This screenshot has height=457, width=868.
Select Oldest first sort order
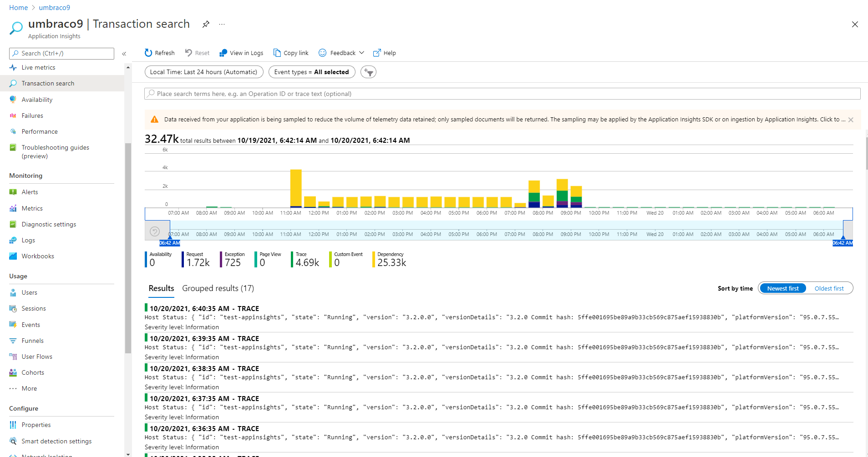829,288
